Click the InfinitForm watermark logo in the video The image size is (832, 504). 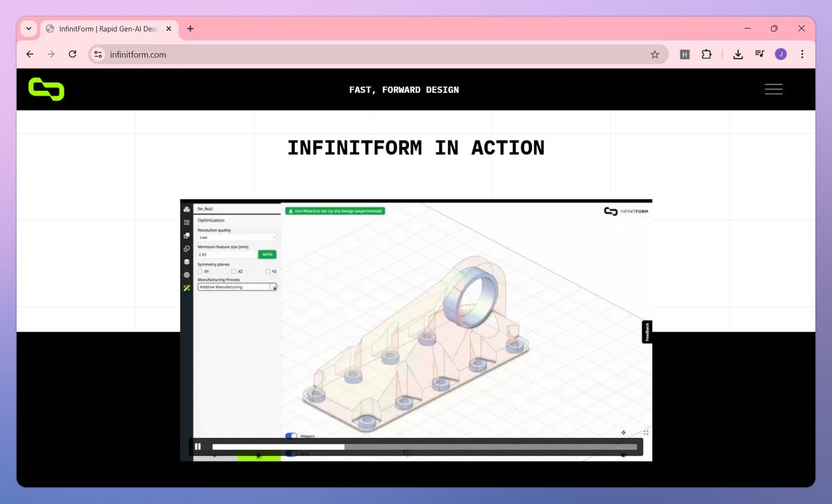[625, 211]
